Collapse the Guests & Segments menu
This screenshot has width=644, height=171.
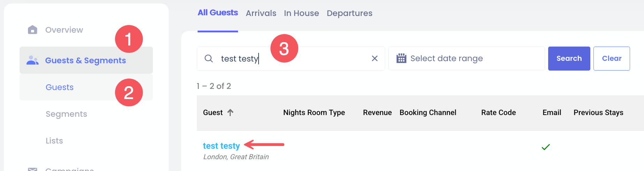85,60
